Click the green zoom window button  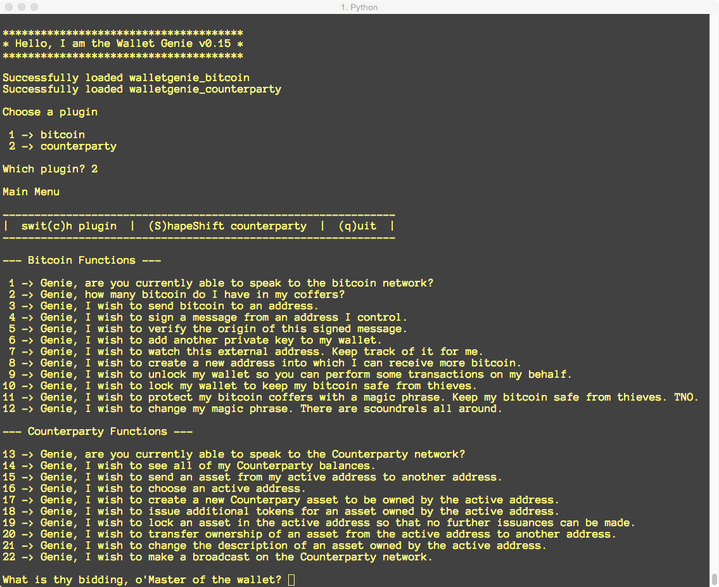(x=34, y=7)
